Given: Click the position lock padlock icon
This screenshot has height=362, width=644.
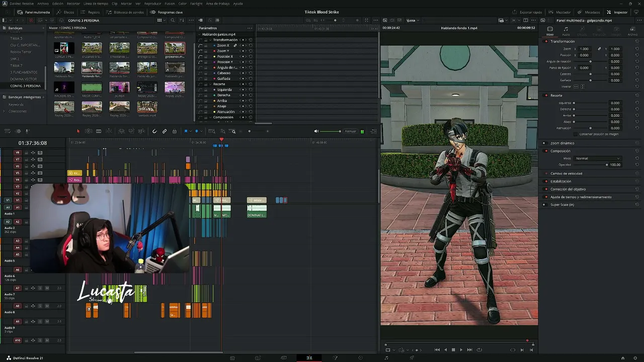Looking at the screenshot, I should [175, 131].
